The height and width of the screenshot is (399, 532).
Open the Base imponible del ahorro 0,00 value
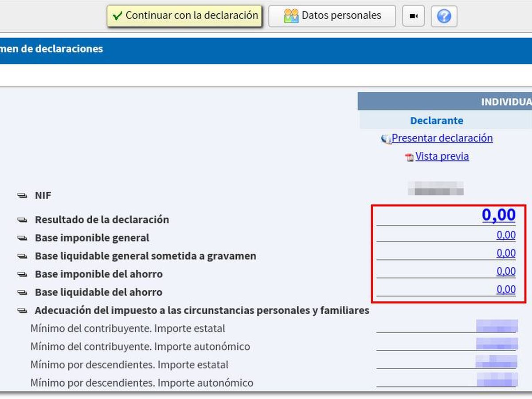(x=506, y=272)
